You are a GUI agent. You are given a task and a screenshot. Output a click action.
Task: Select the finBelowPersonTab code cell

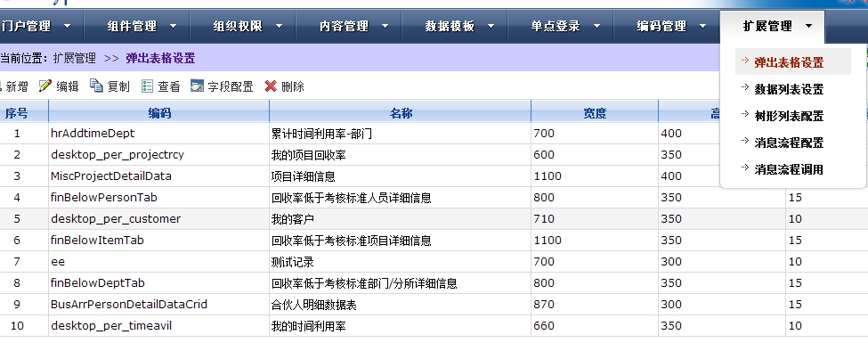coord(158,197)
